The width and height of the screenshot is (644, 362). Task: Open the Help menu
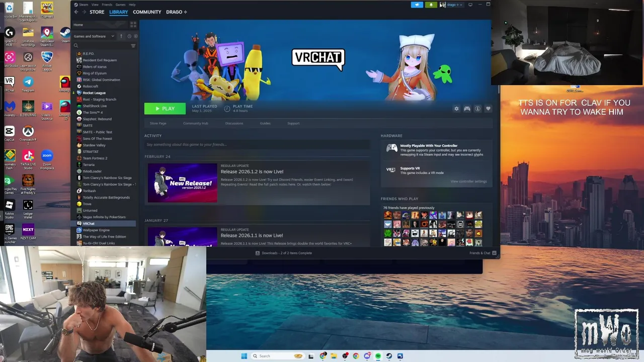coord(132,5)
